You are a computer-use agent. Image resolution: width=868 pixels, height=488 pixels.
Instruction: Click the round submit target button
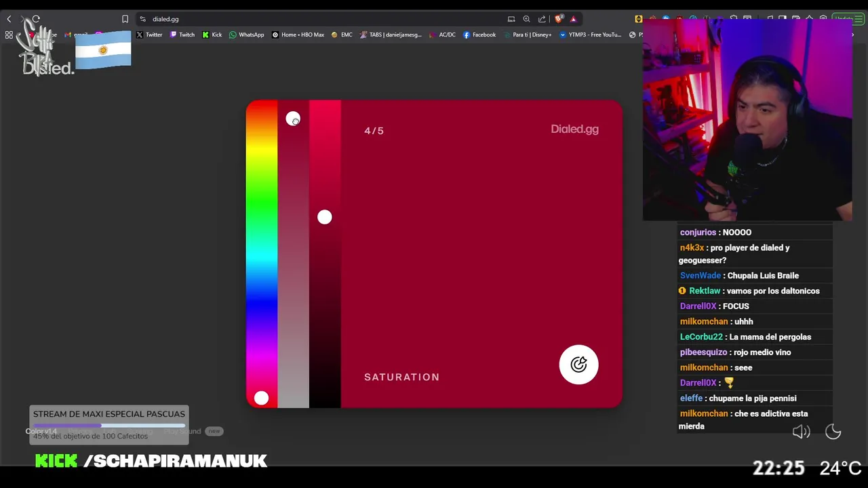click(578, 365)
